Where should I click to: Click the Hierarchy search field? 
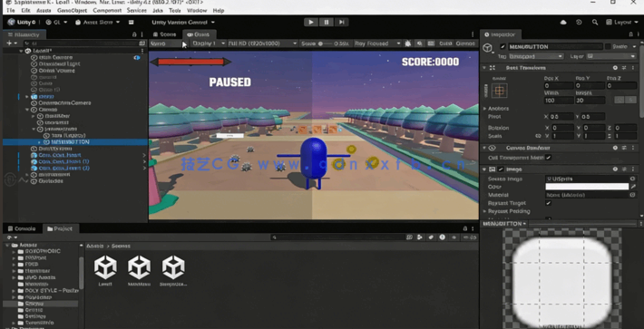(x=80, y=44)
